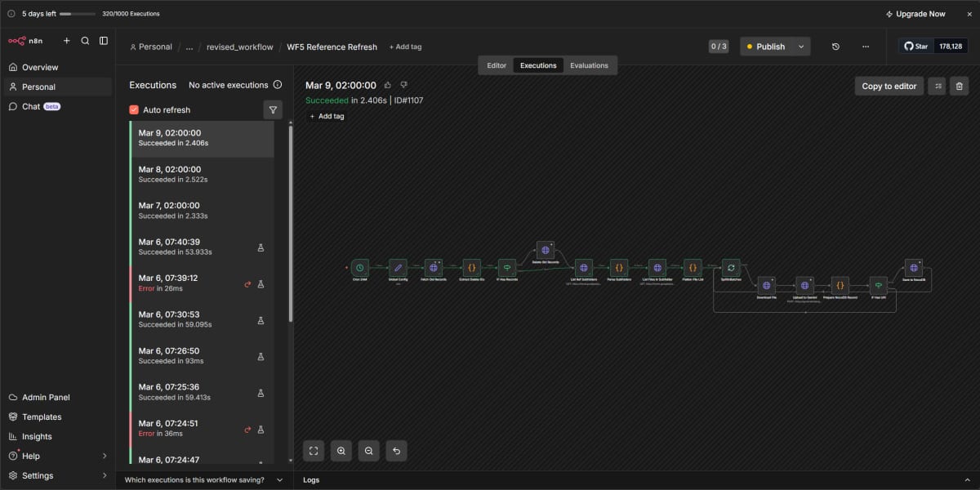The image size is (980, 490).
Task: Collapse the sidebar using the panel icon
Action: [x=103, y=40]
